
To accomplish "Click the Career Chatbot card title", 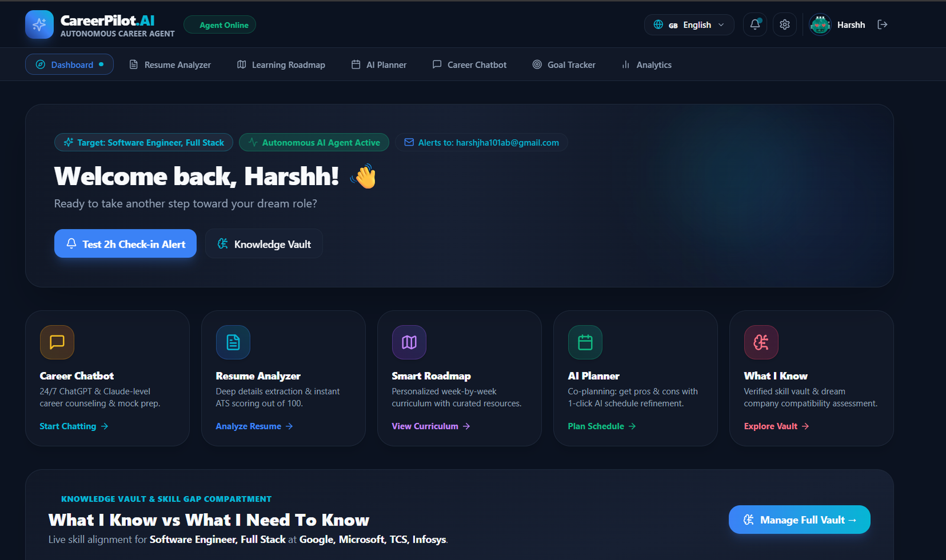I will coord(77,376).
